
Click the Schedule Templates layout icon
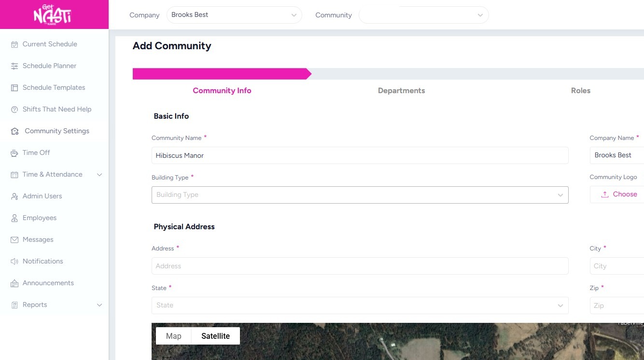click(x=14, y=88)
